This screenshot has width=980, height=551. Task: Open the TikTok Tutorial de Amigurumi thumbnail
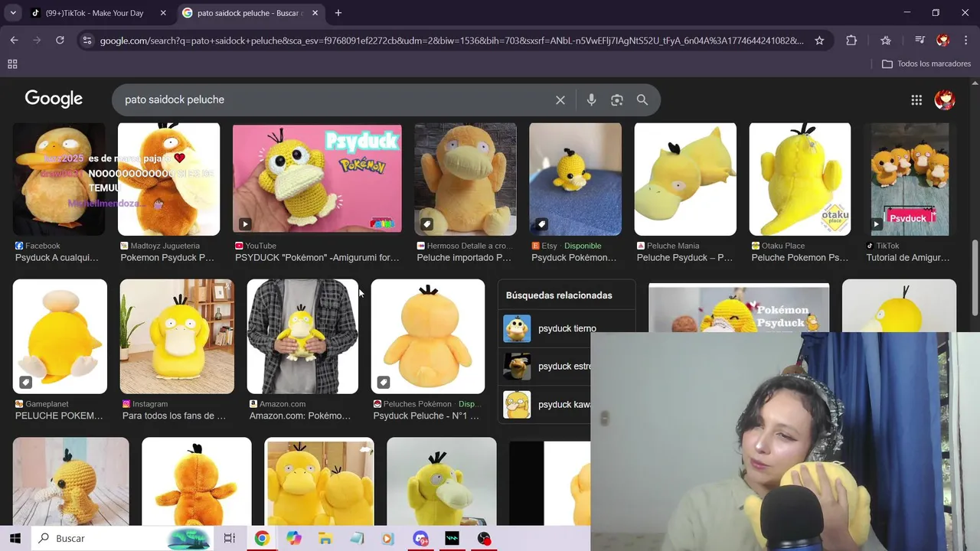[x=910, y=178]
